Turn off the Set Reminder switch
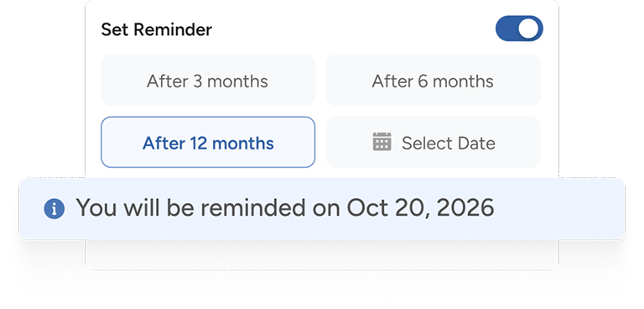 [519, 29]
